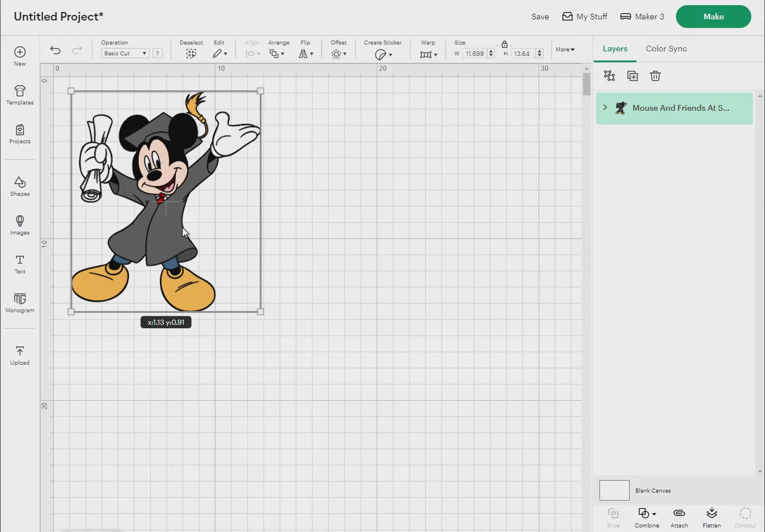Click the Duplicate layer icon

pos(633,76)
